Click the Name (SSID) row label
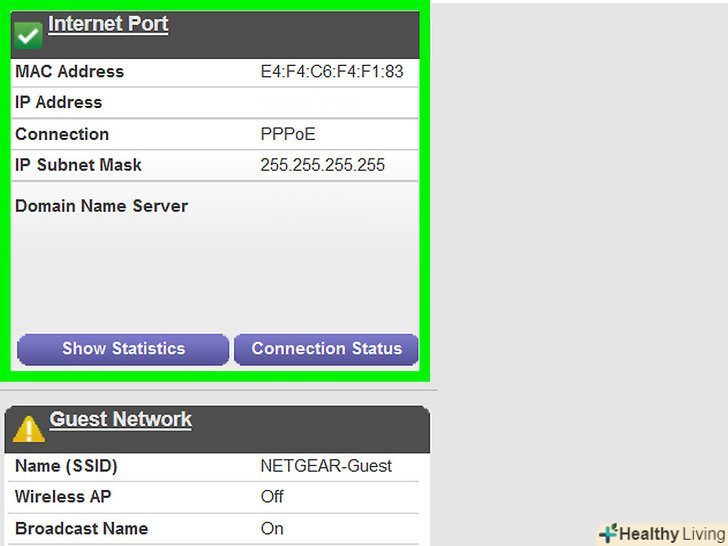This screenshot has height=546, width=728. tap(64, 466)
